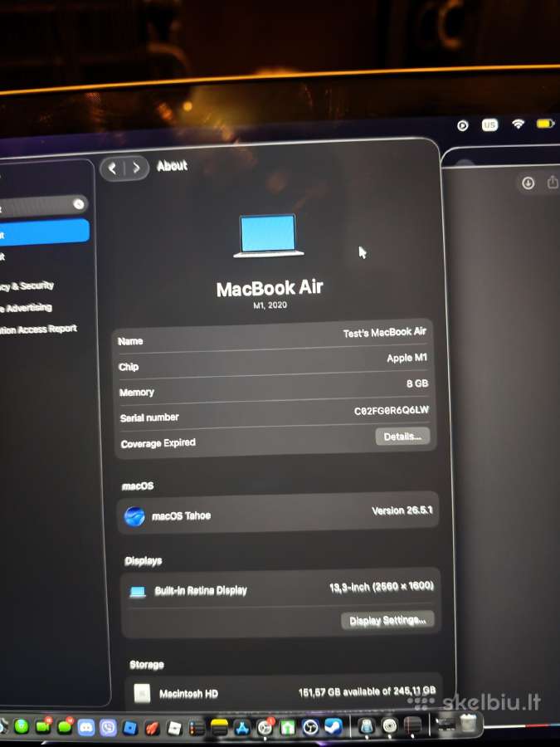Open OBS from the Dock
The width and height of the screenshot is (560, 747).
click(x=310, y=727)
